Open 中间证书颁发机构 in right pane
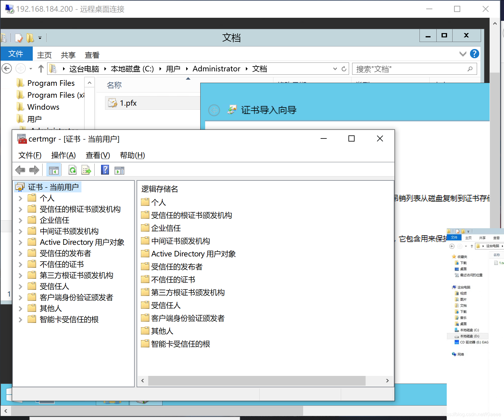 [175, 241]
